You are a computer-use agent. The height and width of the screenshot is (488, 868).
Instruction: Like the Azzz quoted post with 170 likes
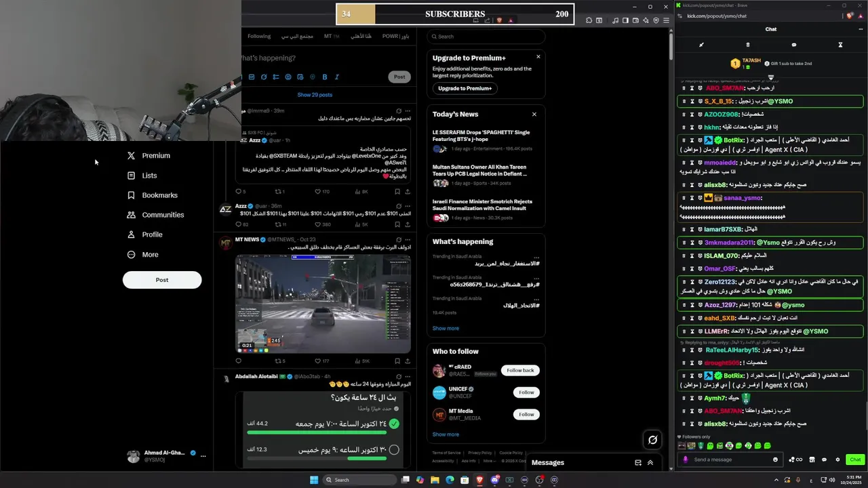point(321,192)
